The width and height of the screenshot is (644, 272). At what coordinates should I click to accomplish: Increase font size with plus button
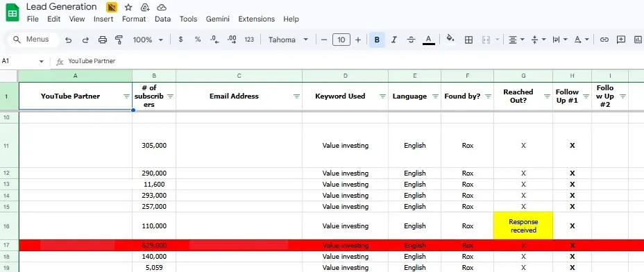(x=357, y=40)
